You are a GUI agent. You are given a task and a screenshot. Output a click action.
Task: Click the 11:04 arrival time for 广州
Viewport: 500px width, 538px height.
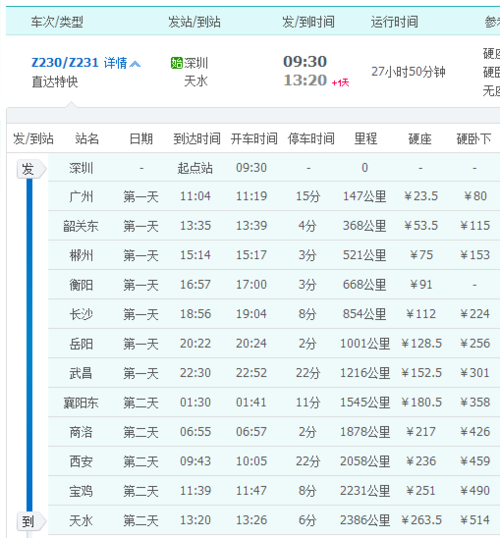click(x=195, y=196)
